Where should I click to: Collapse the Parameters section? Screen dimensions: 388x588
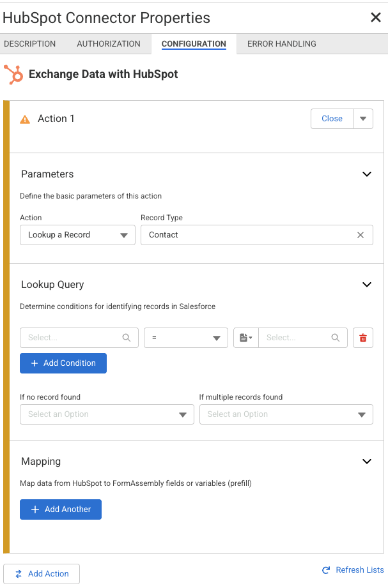(367, 174)
